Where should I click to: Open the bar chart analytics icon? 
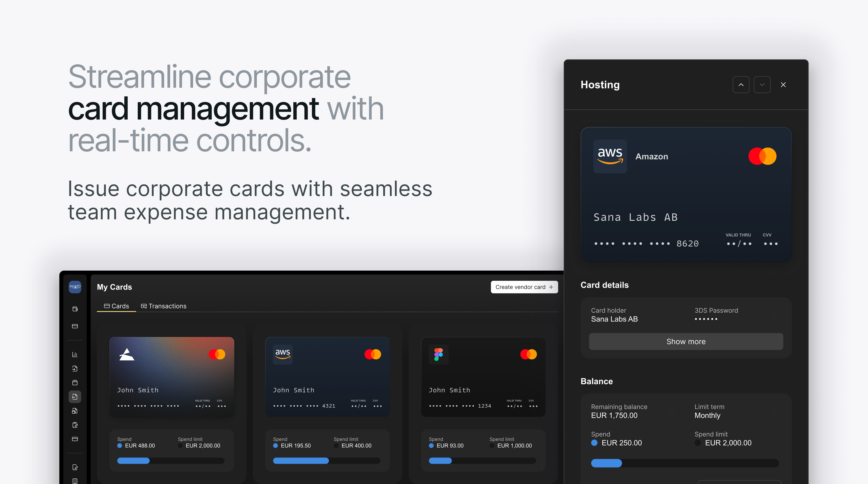(75, 354)
